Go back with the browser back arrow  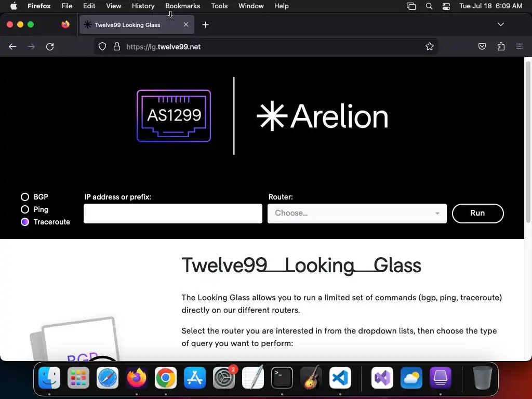(12, 46)
